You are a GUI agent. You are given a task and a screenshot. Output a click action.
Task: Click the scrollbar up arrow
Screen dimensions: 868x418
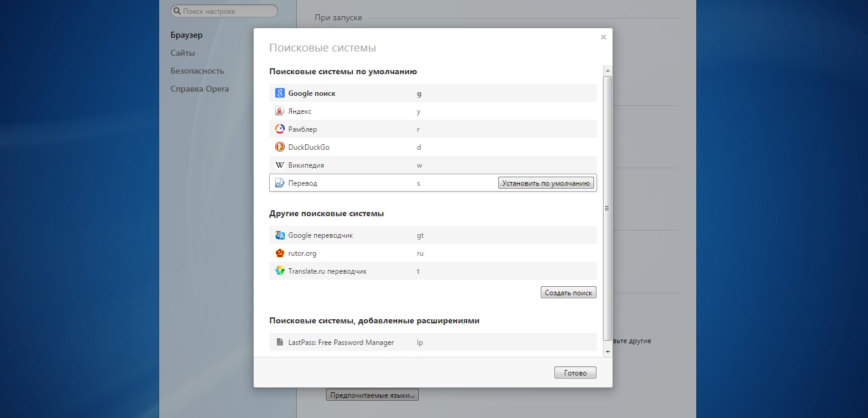coord(608,70)
